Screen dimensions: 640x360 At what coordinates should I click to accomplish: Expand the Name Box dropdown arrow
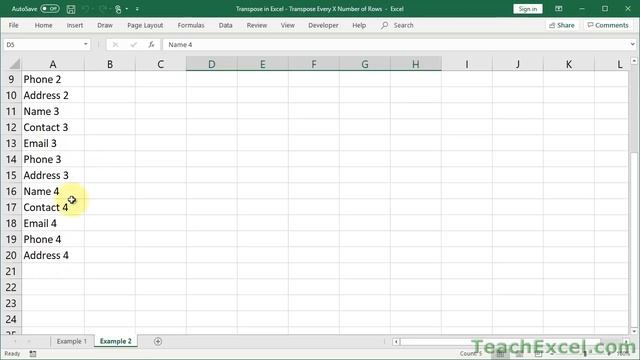tap(86, 44)
